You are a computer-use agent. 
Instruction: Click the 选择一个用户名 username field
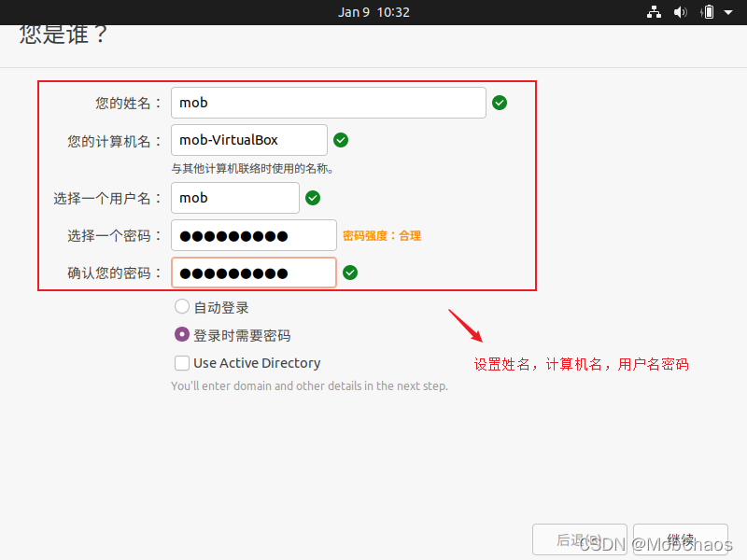point(235,198)
